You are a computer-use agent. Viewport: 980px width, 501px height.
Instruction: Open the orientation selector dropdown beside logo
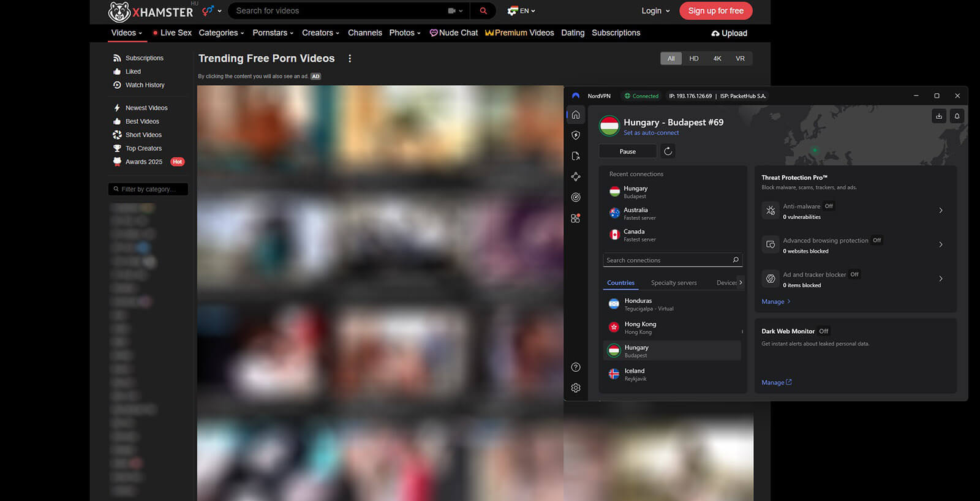(x=212, y=10)
